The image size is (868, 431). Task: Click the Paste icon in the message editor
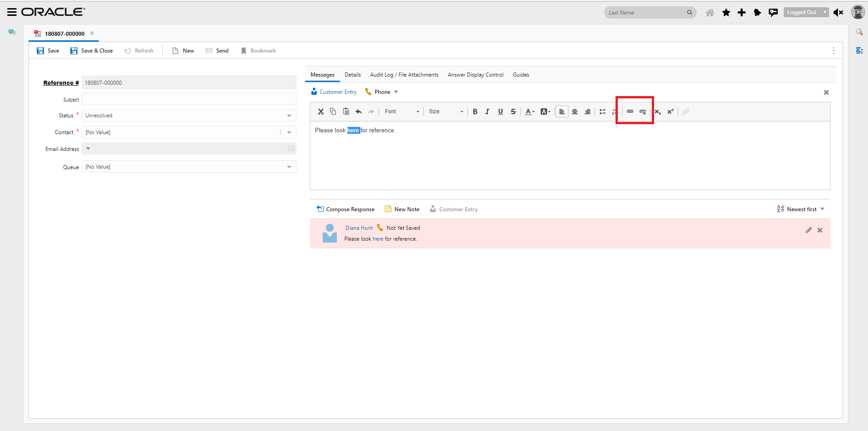click(x=346, y=111)
